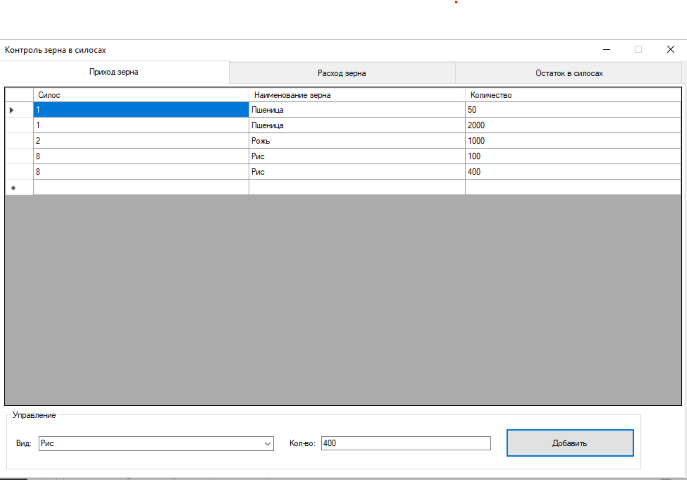Switch to the Расход зерна tab
Image resolution: width=687 pixels, height=480 pixels.
point(342,73)
